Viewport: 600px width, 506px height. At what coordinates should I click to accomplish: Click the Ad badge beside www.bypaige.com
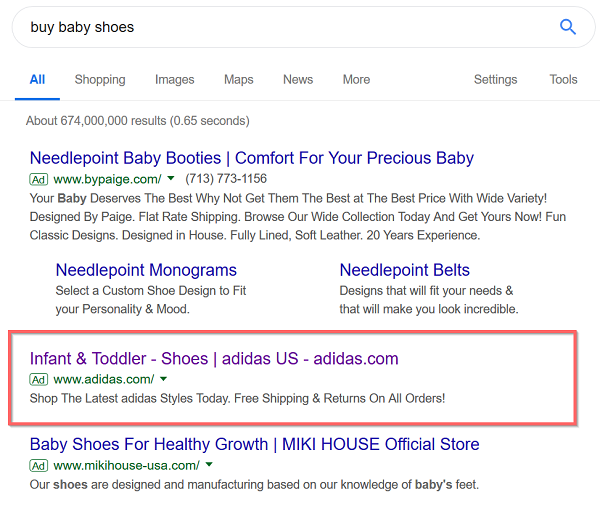pyautogui.click(x=39, y=179)
